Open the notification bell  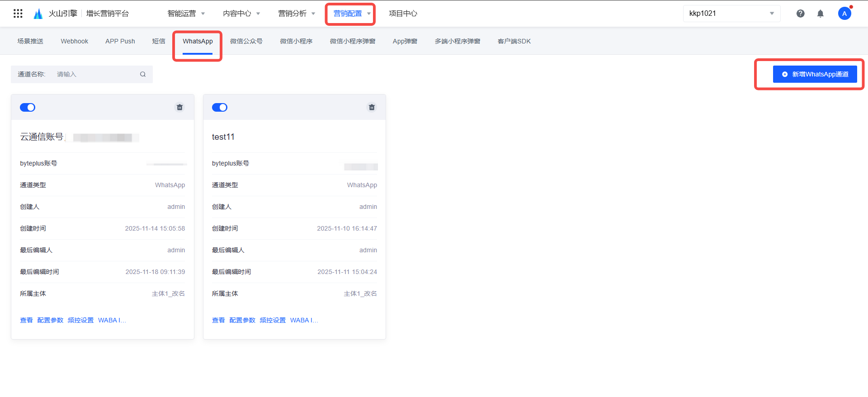point(820,14)
